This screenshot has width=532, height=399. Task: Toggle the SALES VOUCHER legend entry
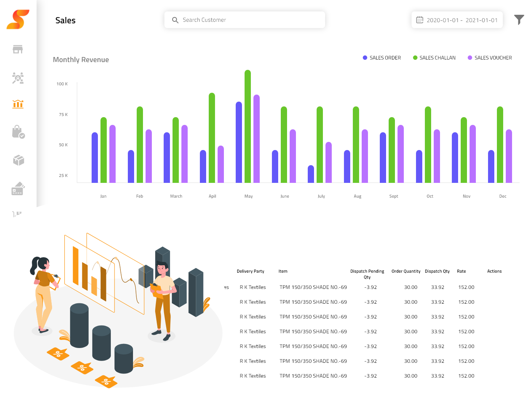(x=490, y=58)
